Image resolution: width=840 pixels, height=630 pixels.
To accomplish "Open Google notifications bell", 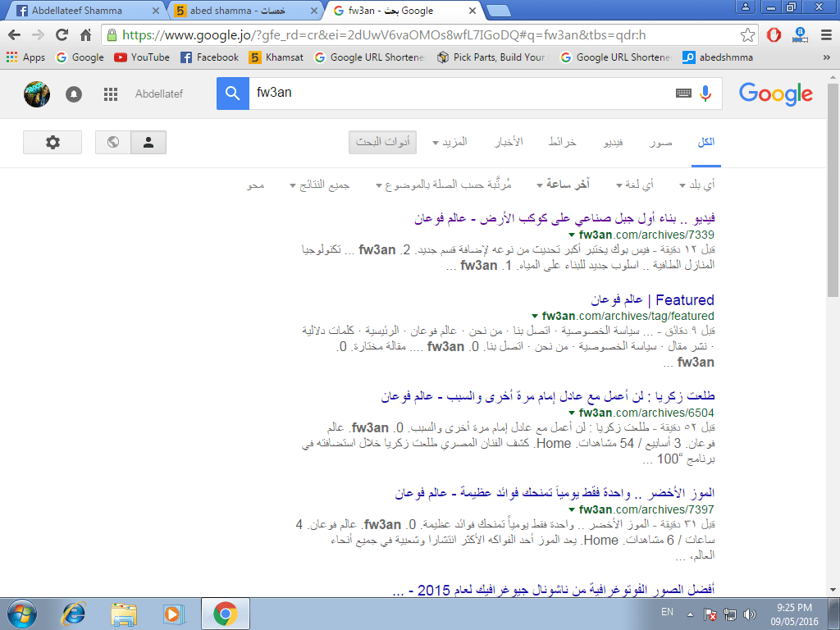I will (x=74, y=94).
